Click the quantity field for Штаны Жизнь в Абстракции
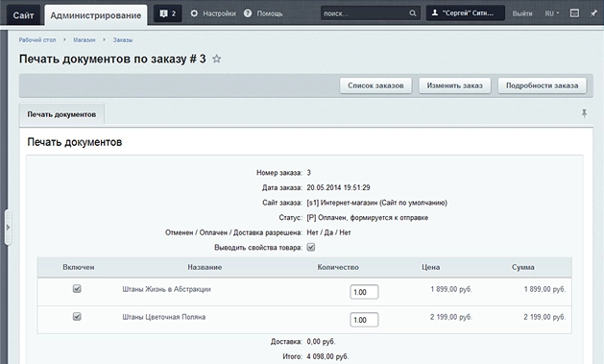This screenshot has width=604, height=364. coord(364,292)
